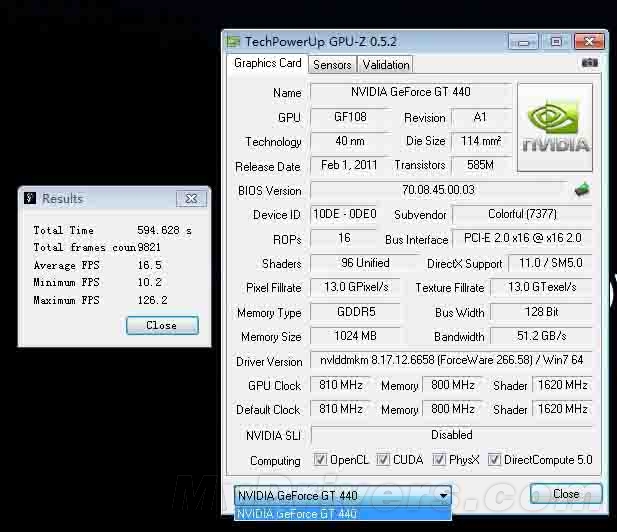The height and width of the screenshot is (532, 617).
Task: Click Average FPS value 16.5
Action: (150, 265)
